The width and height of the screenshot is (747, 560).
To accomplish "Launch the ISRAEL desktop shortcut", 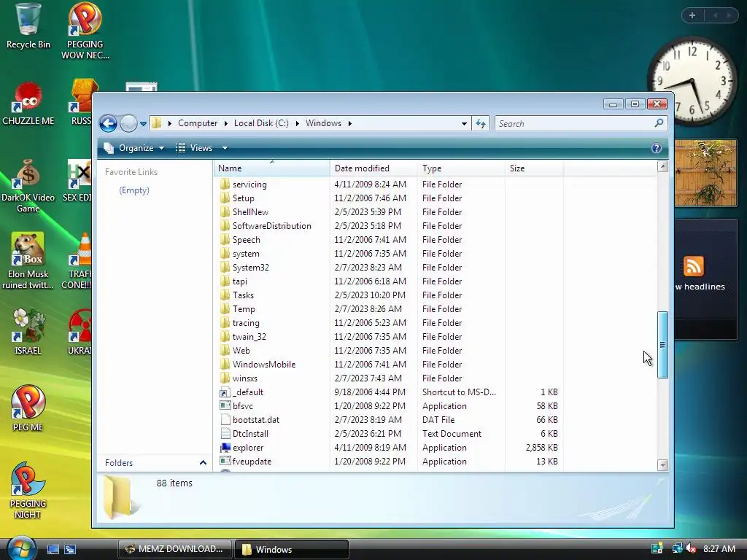I will click(x=28, y=332).
